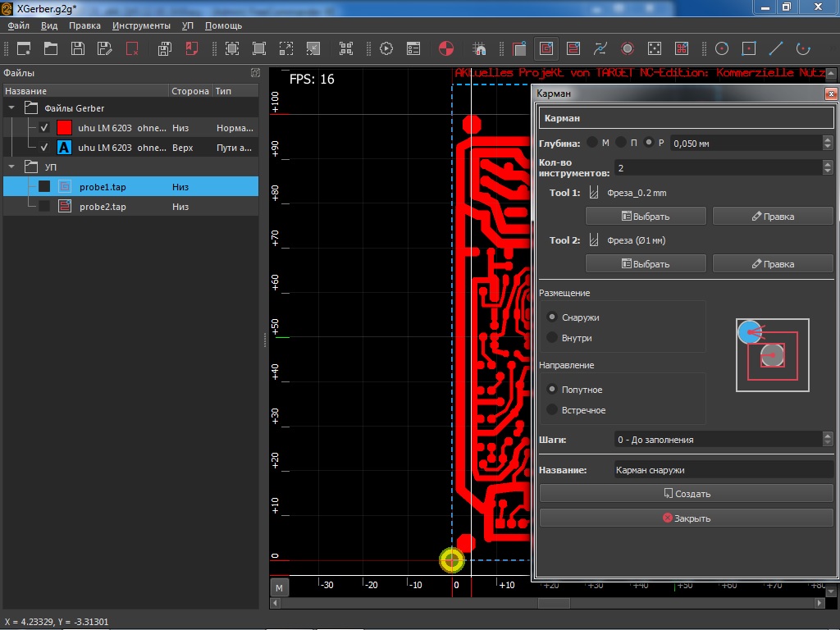Select Попутное direction radio button
Image resolution: width=840 pixels, height=630 pixels.
(552, 389)
